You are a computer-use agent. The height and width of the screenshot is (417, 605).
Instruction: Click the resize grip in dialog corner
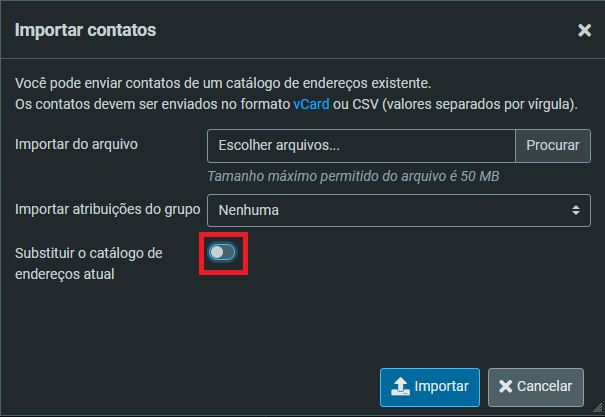click(x=597, y=409)
